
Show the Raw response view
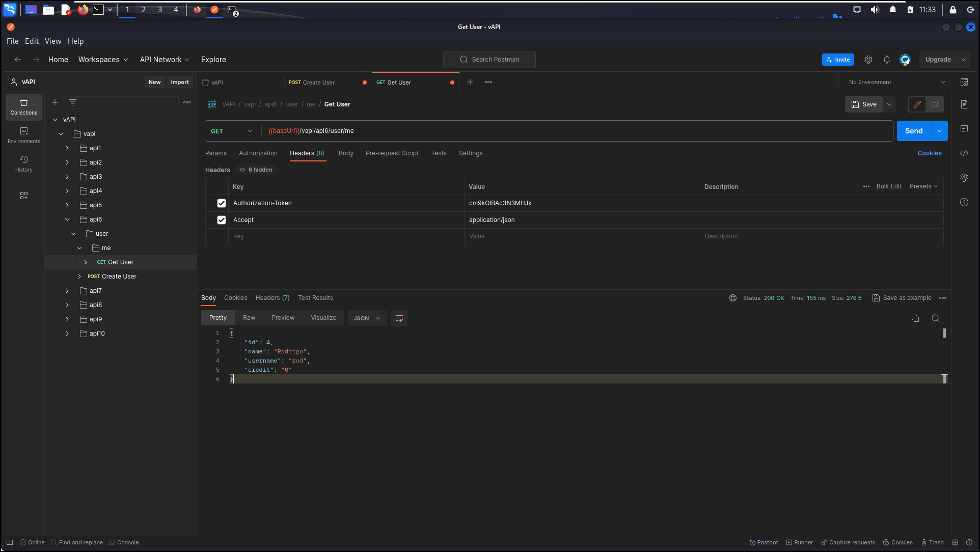click(x=249, y=318)
